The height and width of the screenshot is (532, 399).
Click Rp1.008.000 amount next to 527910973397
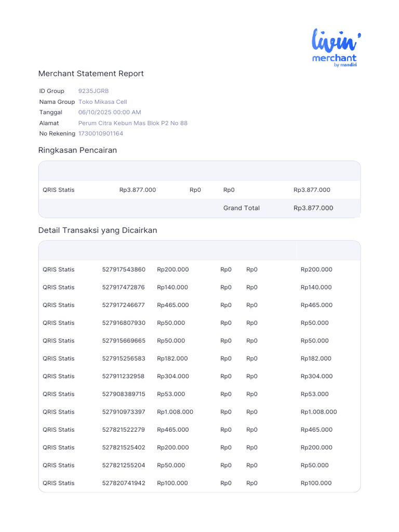click(175, 412)
